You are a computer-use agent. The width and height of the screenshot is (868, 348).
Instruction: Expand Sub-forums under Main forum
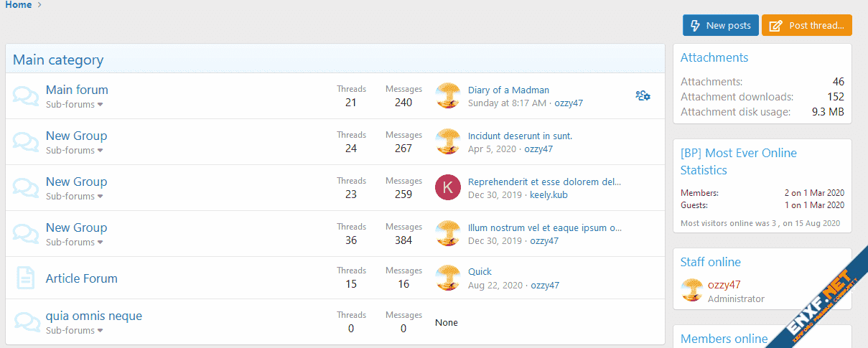(74, 105)
